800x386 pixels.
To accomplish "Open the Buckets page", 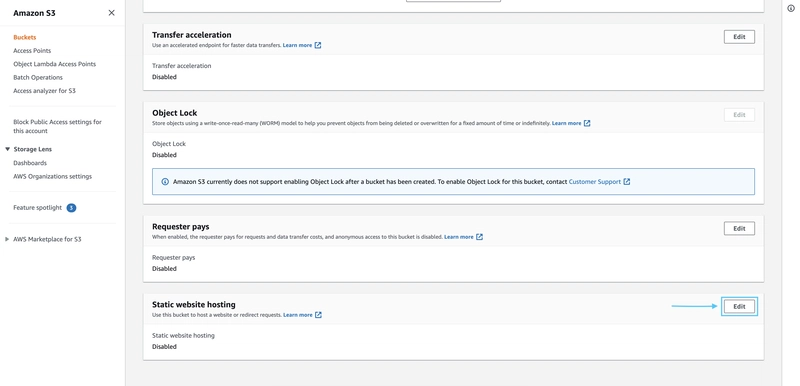I will pyautogui.click(x=24, y=37).
